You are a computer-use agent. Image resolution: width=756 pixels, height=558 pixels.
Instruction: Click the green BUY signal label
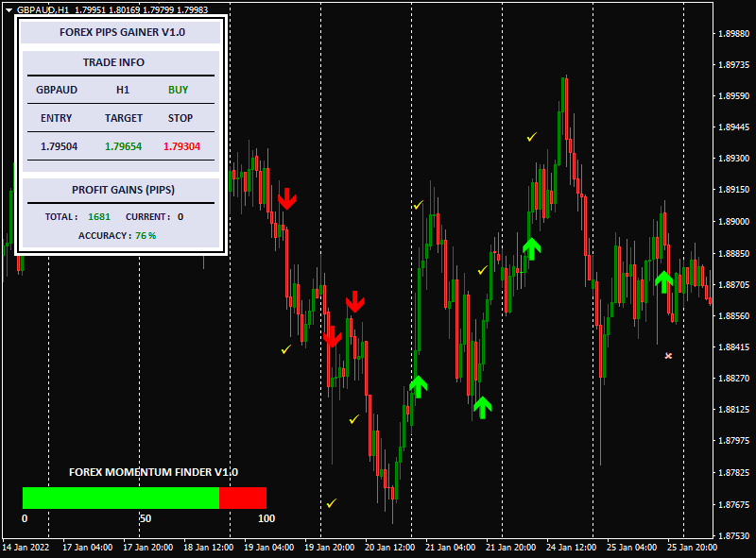[x=178, y=91]
